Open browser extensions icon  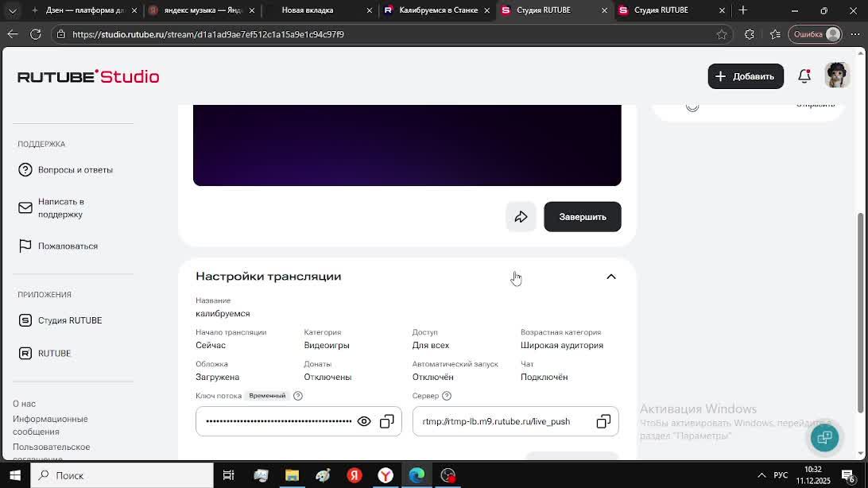pyautogui.click(x=749, y=34)
